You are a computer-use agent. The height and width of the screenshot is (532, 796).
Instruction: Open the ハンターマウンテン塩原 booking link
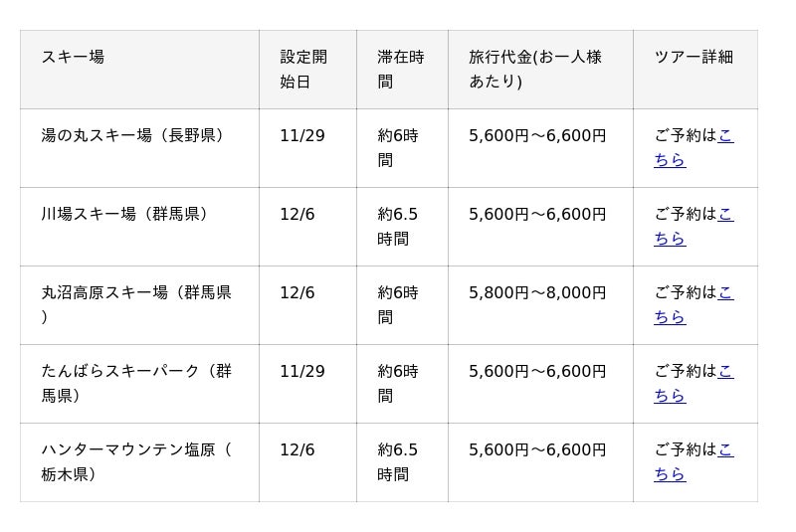(669, 474)
